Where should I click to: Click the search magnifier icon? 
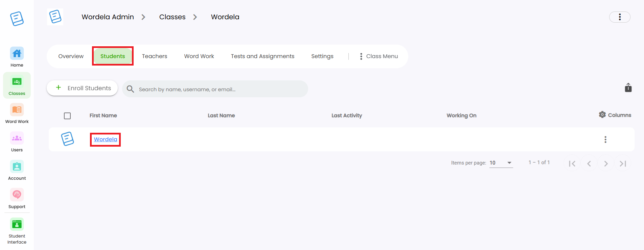click(x=130, y=89)
